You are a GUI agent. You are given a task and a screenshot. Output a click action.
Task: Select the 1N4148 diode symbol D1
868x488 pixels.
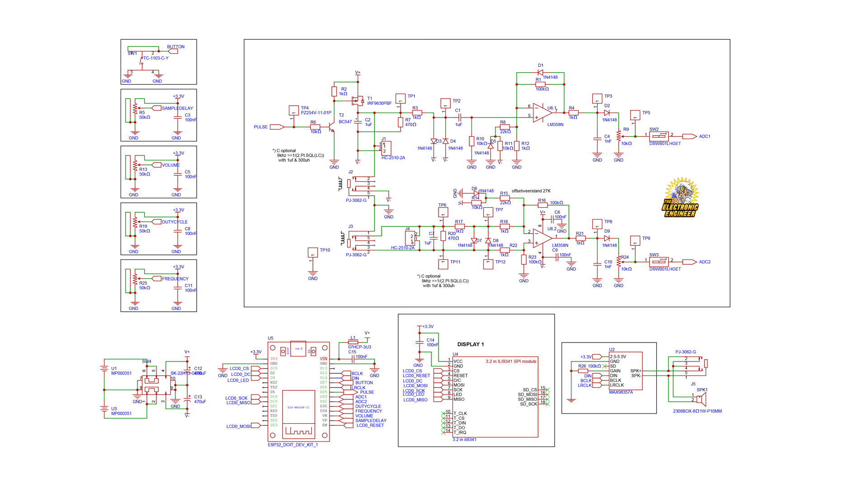click(x=540, y=71)
